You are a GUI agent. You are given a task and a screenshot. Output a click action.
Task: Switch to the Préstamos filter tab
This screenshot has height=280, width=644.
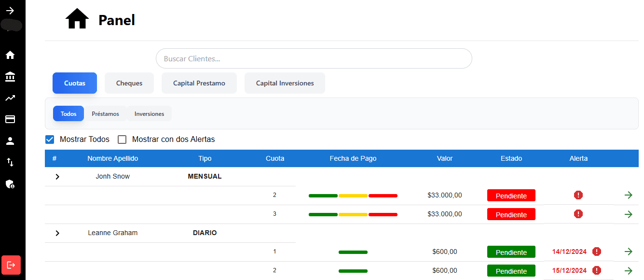(x=106, y=113)
